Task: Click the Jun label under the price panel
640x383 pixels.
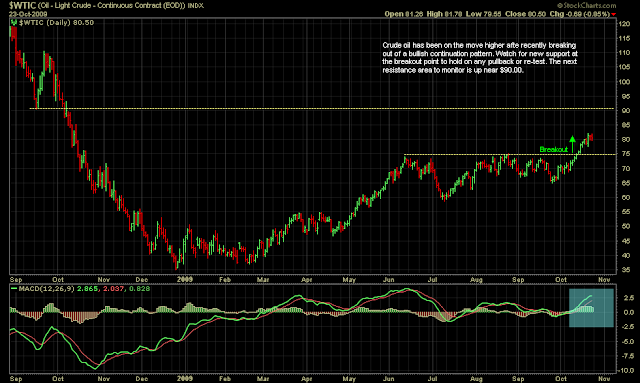Action: pos(388,280)
